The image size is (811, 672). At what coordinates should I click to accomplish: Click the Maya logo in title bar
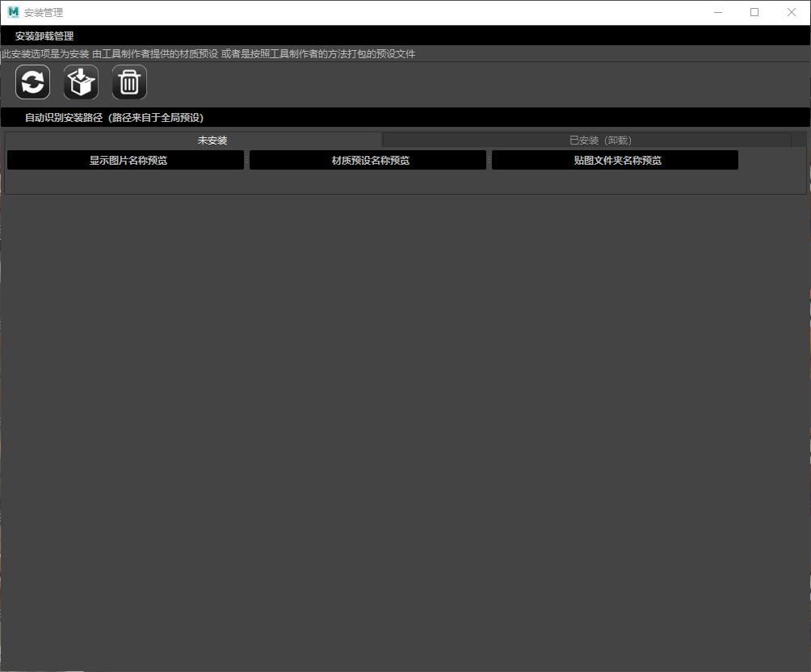click(x=13, y=12)
